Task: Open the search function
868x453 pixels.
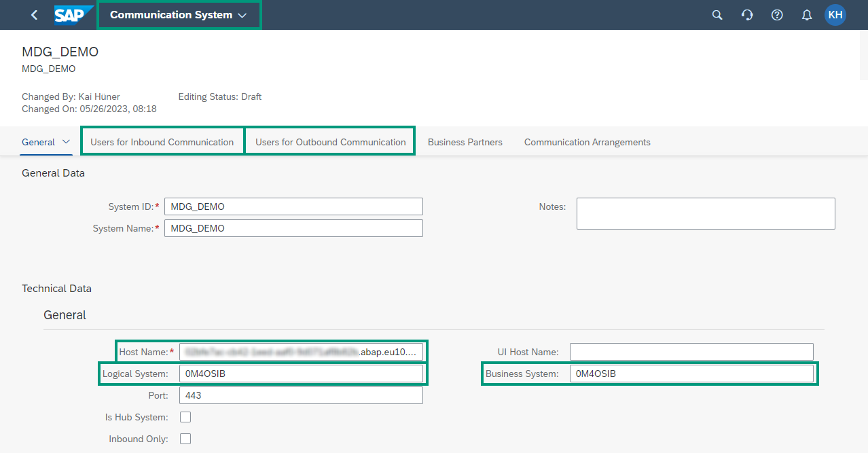Action: [717, 14]
